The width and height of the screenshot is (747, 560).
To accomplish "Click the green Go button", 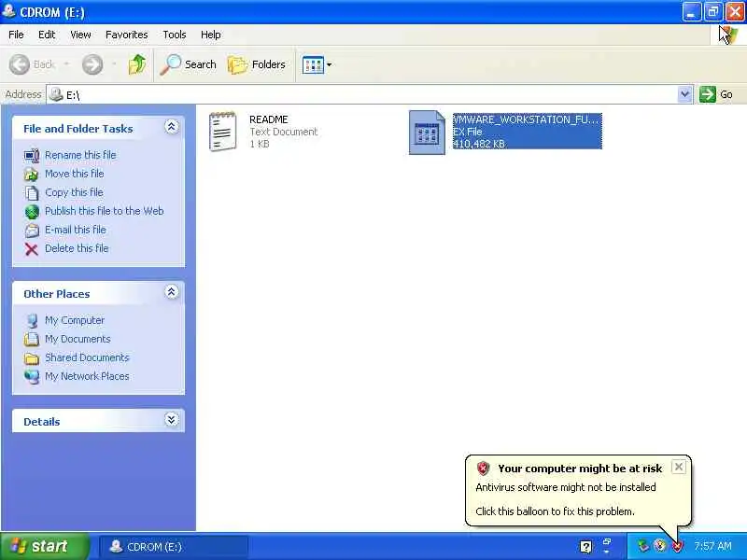I will (x=716, y=94).
